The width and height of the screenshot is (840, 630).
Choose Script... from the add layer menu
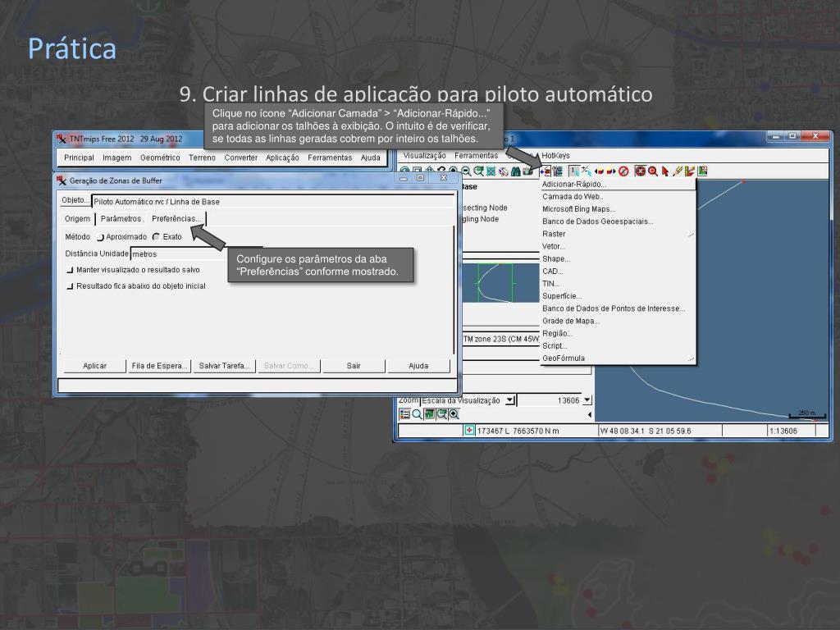(619, 345)
